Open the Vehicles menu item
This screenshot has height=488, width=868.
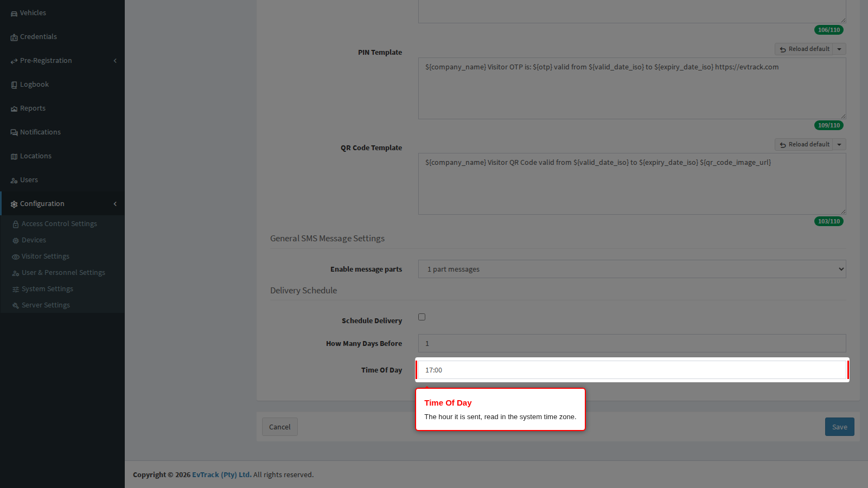(62, 13)
